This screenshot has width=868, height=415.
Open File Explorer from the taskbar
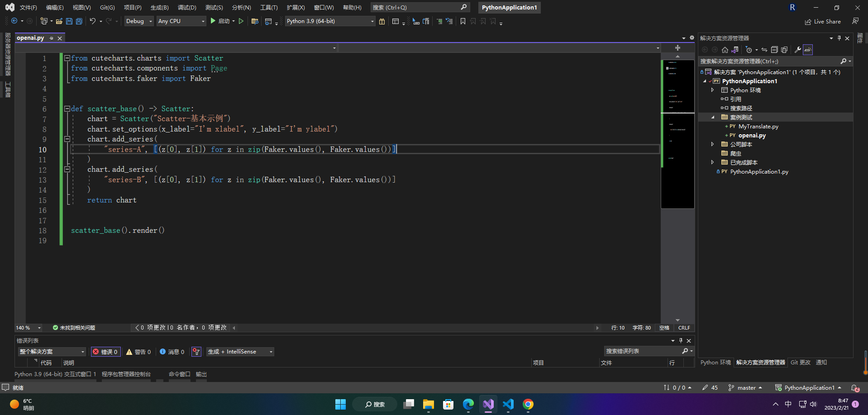[429, 404]
